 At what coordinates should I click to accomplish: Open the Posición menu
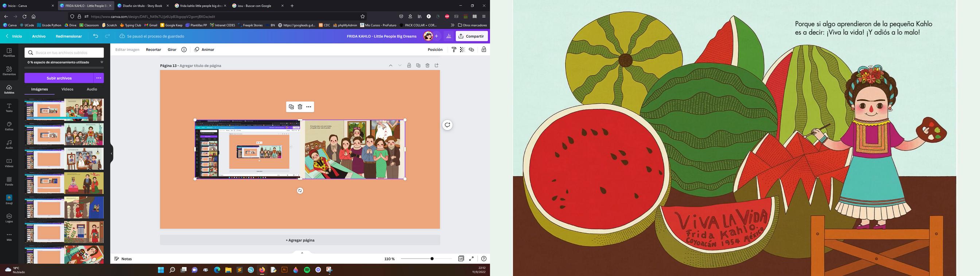point(435,50)
